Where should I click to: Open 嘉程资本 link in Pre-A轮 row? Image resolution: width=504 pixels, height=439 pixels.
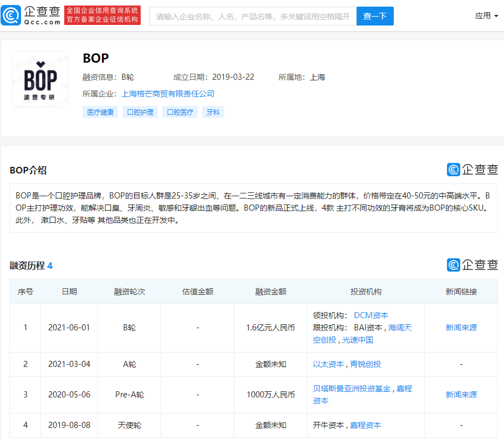404,389
